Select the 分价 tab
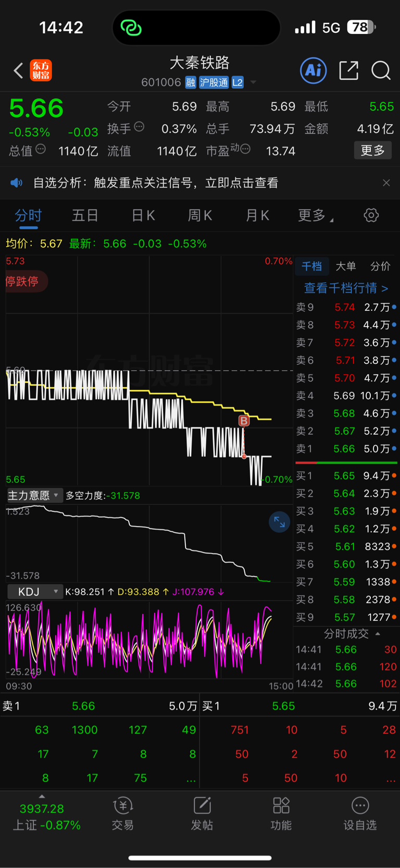Image resolution: width=400 pixels, height=868 pixels. click(380, 266)
